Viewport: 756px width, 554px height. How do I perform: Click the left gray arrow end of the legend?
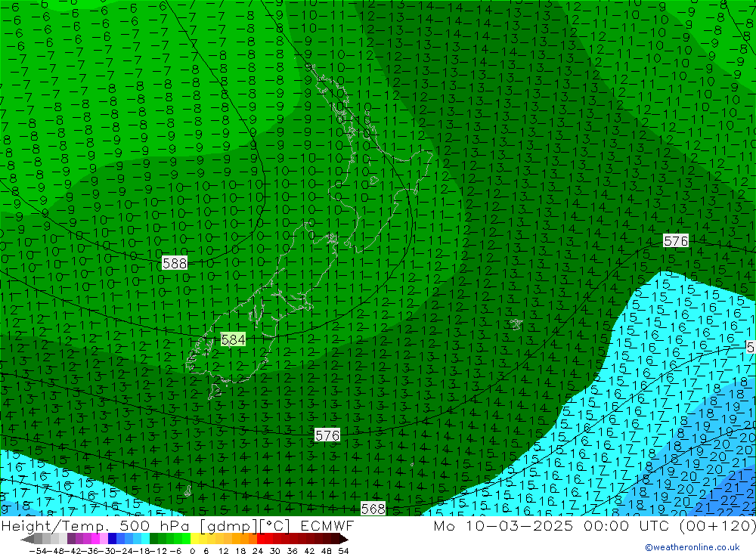[27, 539]
